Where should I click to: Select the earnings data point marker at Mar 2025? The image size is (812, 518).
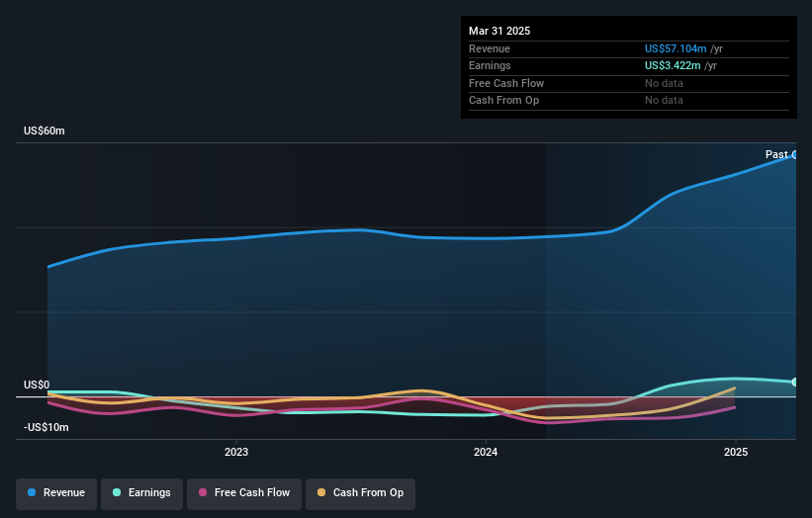795,382
